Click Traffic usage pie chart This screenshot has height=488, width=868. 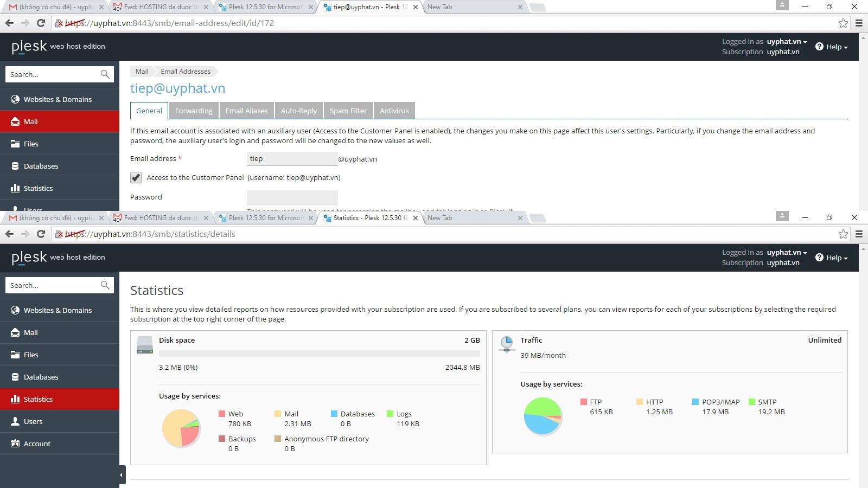542,416
